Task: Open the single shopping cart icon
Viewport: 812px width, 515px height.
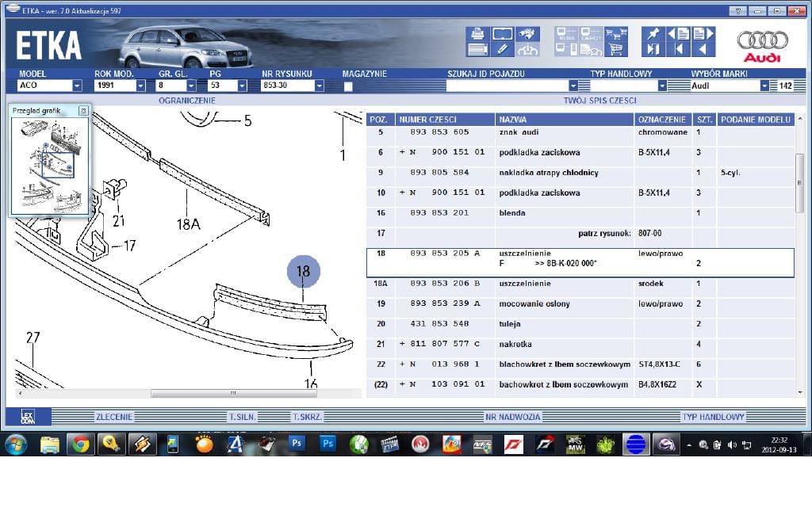Action: pyautogui.click(x=616, y=49)
